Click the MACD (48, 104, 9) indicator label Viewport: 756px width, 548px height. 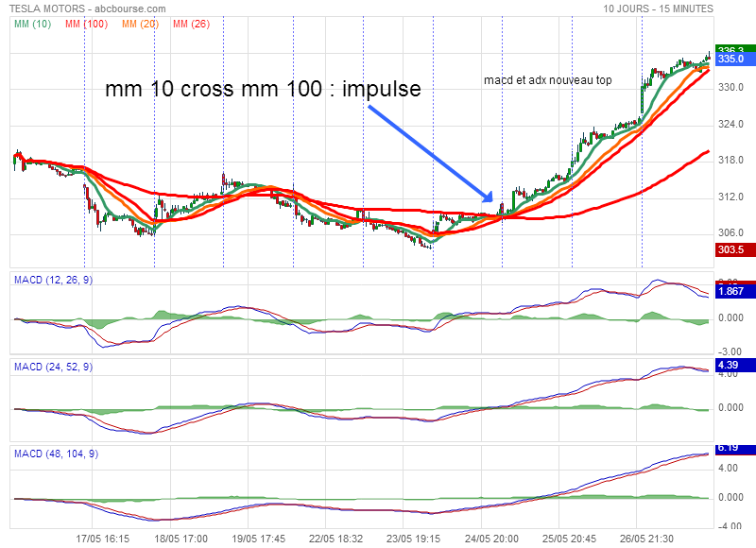[x=56, y=454]
